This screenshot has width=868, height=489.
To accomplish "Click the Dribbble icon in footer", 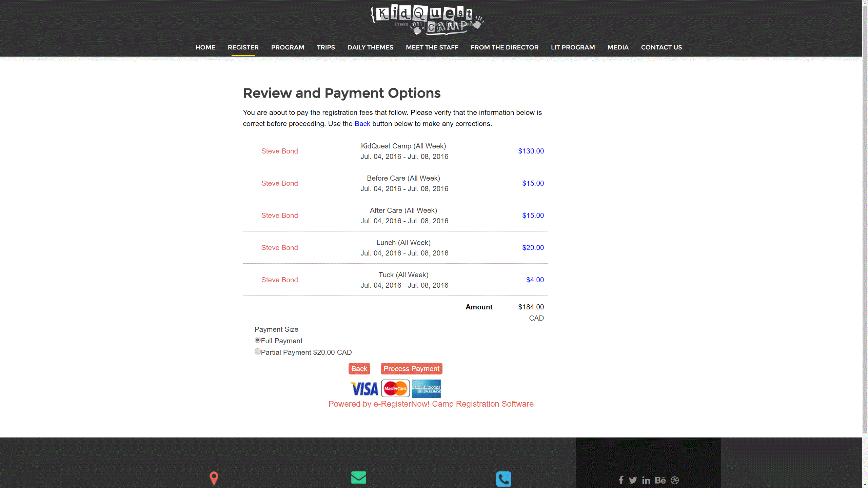I will [675, 480].
